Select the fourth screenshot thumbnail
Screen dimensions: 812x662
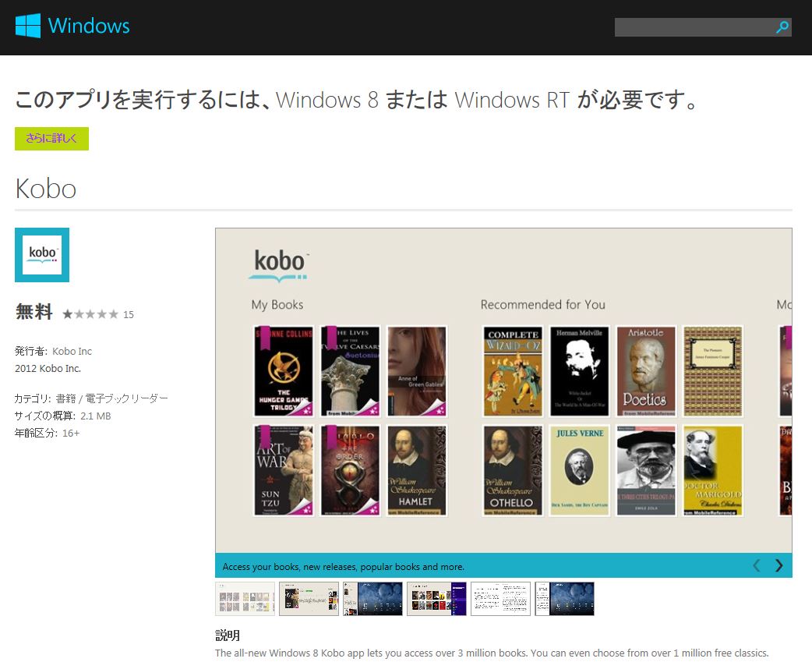pyautogui.click(x=436, y=599)
